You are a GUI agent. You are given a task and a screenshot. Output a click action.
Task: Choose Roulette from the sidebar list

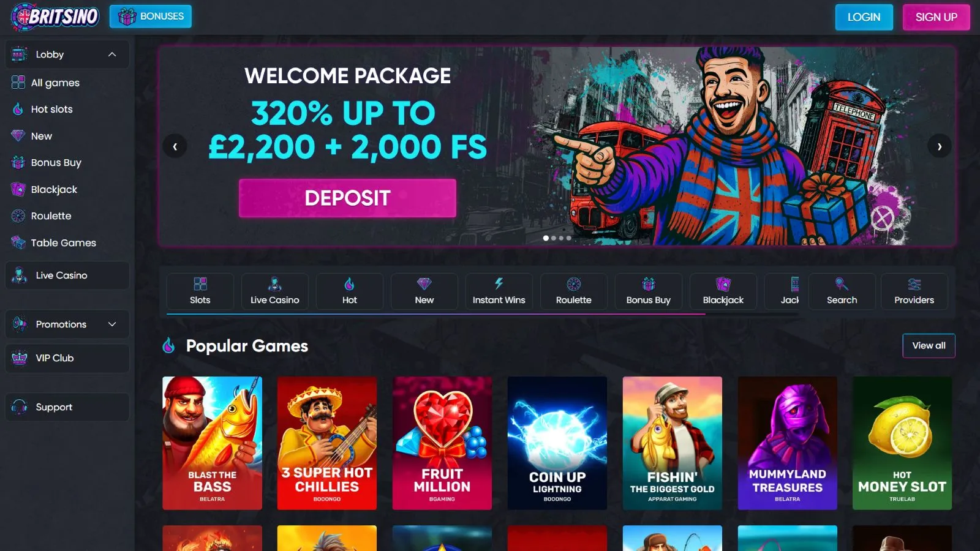(51, 216)
